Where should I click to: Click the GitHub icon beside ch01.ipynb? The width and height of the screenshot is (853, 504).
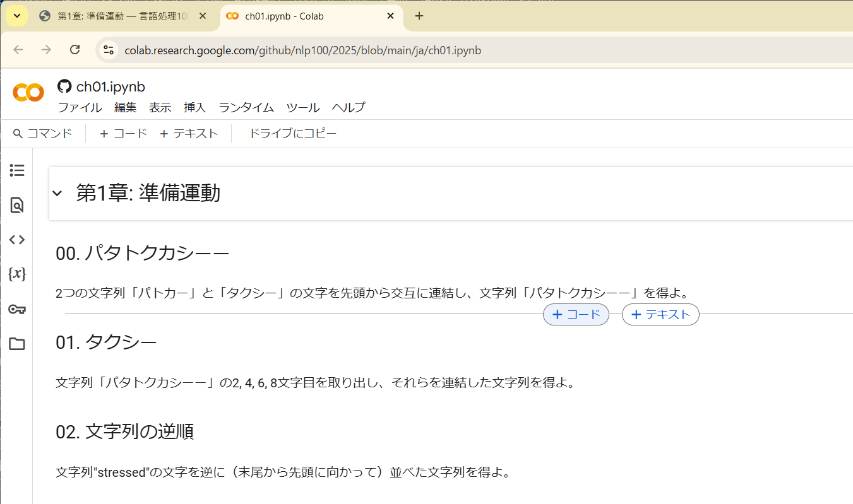coord(64,86)
